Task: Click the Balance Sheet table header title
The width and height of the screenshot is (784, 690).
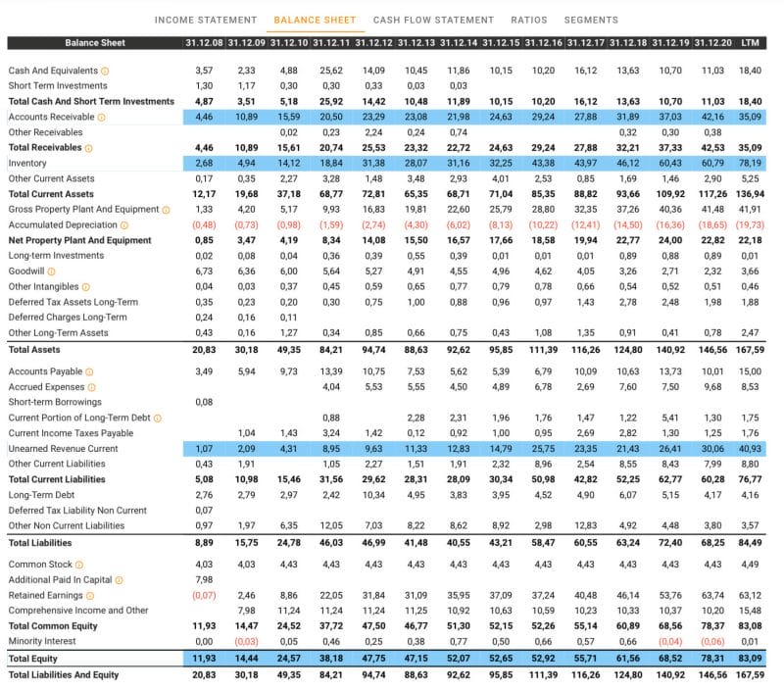Action: [x=95, y=43]
